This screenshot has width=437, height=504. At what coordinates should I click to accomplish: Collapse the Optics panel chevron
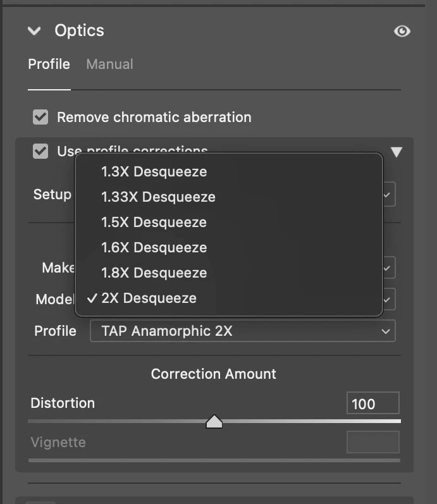34,31
